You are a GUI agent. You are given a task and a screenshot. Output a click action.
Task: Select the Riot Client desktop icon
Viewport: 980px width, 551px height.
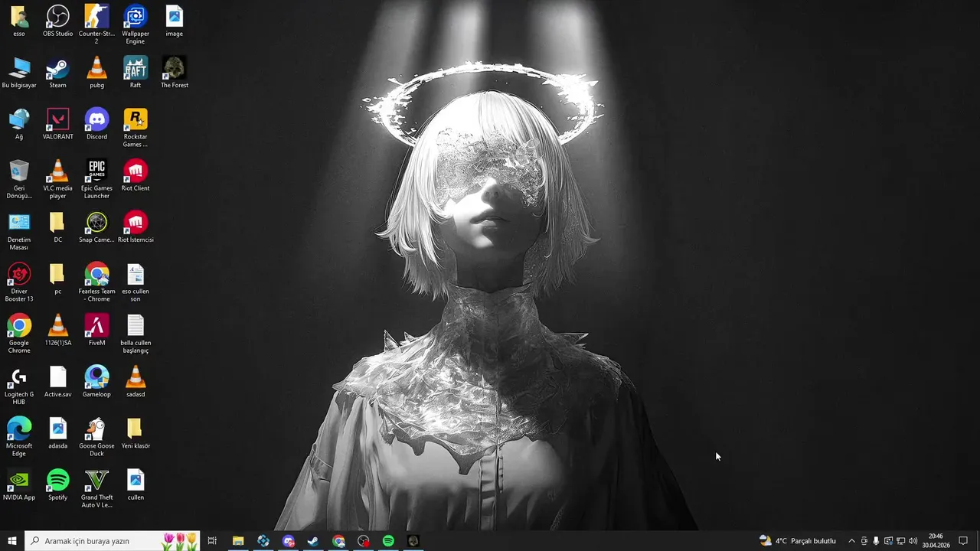136,174
